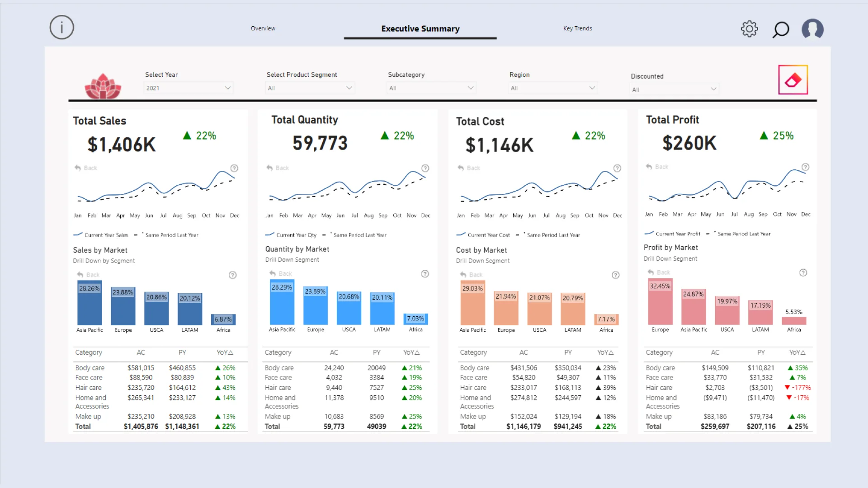Click the $260K Total Profit figure
Image resolution: width=868 pixels, height=488 pixels.
(689, 143)
